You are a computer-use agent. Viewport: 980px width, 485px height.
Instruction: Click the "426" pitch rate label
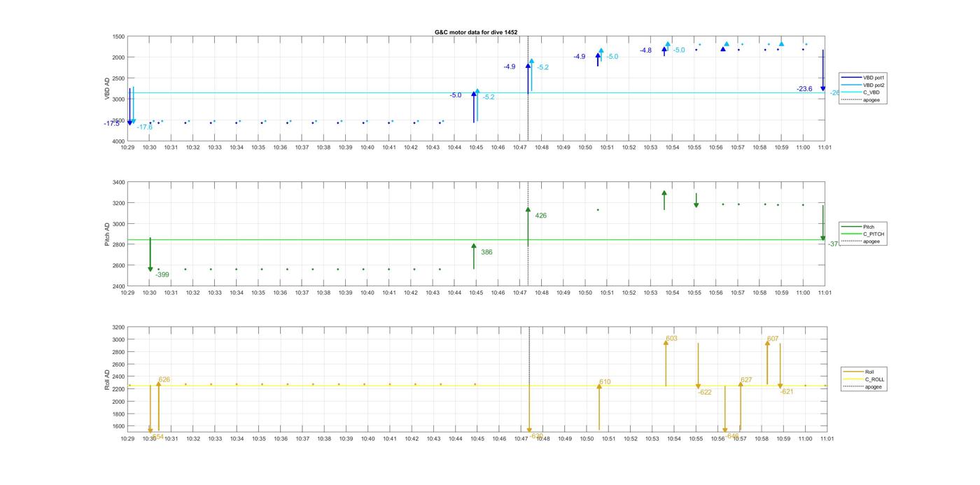tap(541, 216)
